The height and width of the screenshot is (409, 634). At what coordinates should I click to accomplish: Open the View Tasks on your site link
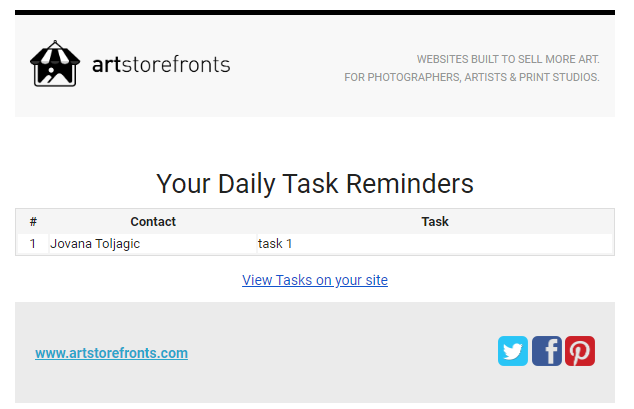pyautogui.click(x=315, y=280)
